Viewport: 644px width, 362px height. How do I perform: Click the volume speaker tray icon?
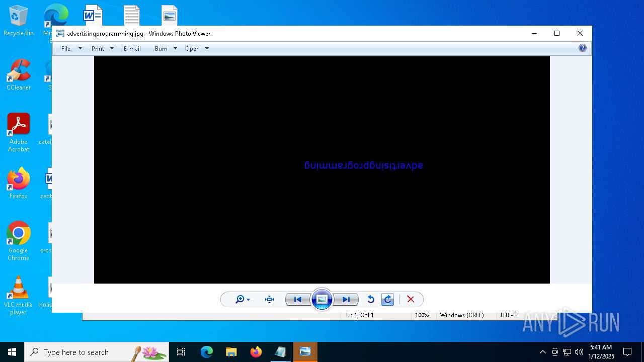click(579, 352)
